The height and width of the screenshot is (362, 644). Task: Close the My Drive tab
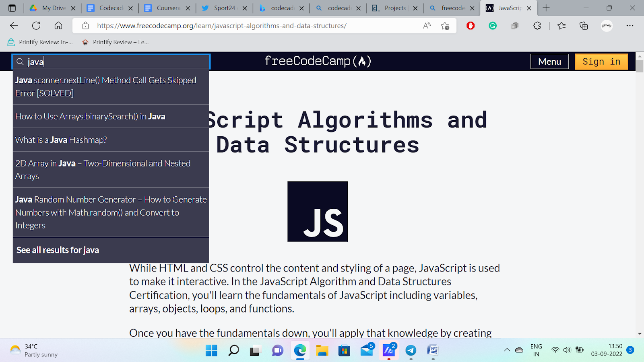click(73, 8)
